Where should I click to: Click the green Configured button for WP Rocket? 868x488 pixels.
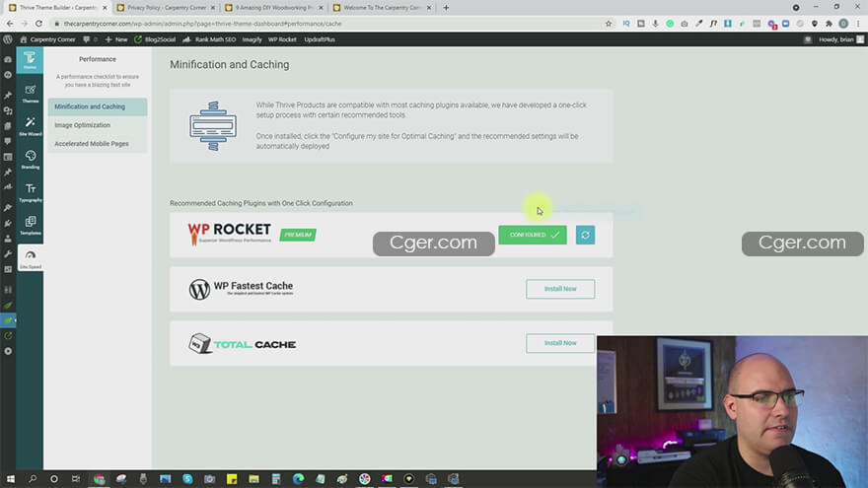[x=533, y=236]
